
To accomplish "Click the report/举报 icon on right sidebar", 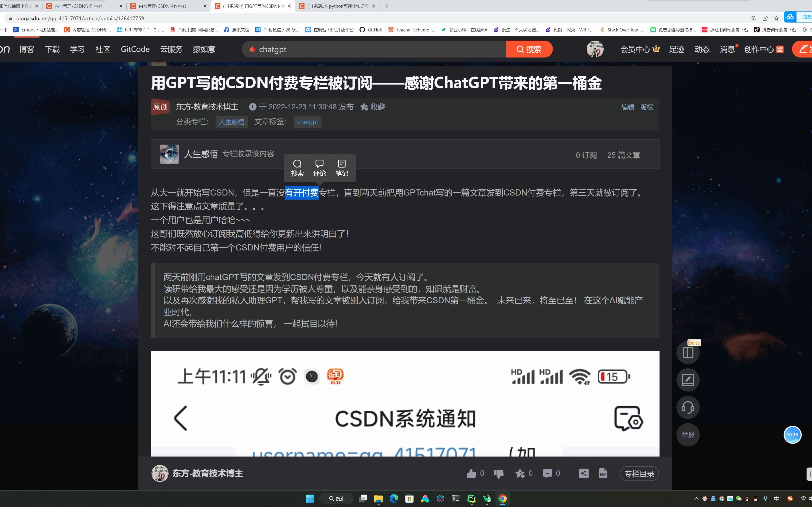I will coord(687,434).
